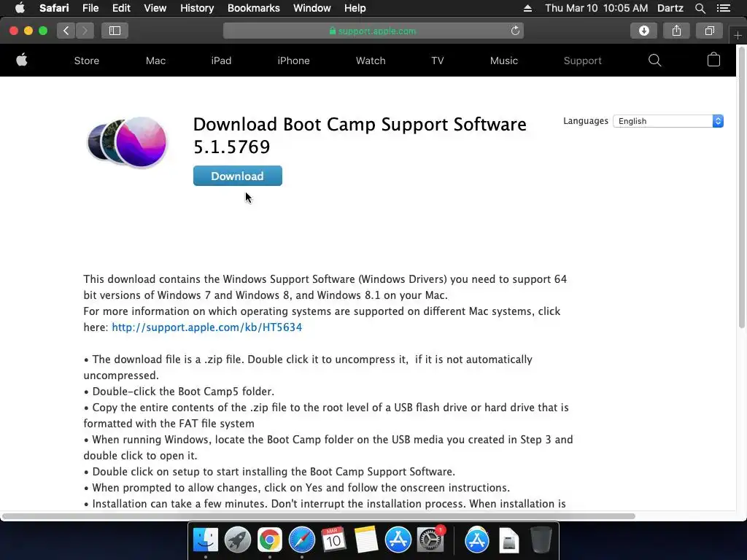Open the support.apple.com/kb/HT5634 link
The width and height of the screenshot is (747, 560).
click(x=206, y=327)
